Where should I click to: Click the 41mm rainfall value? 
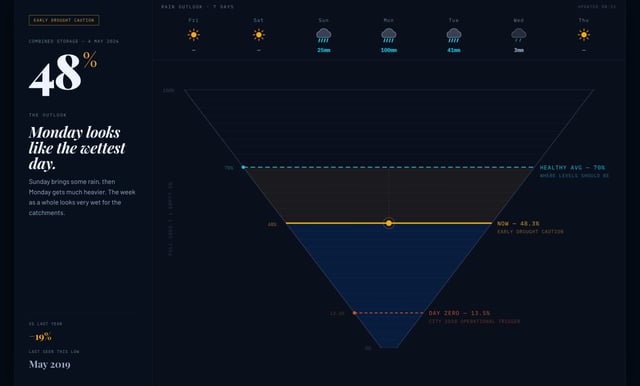coord(454,50)
